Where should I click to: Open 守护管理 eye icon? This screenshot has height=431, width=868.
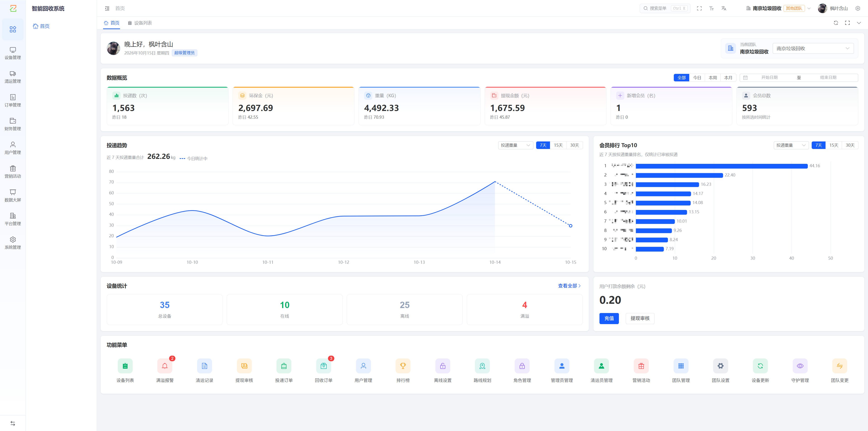point(800,366)
